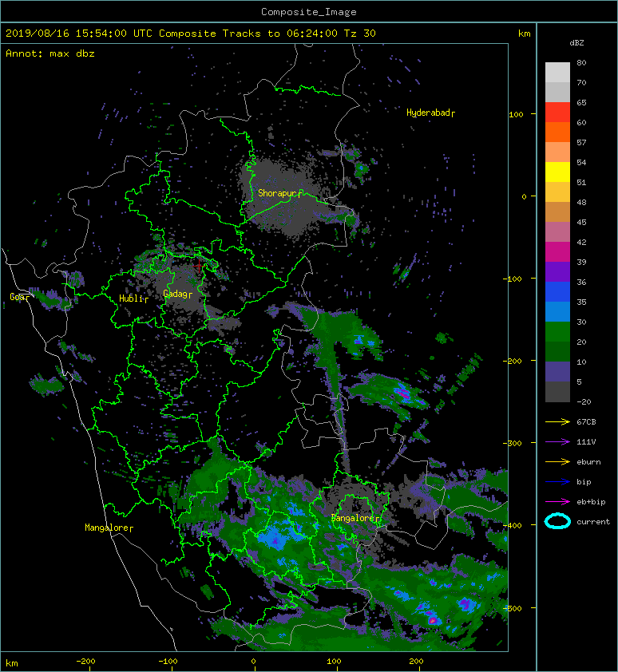Click the 42 value on dBZ scale
618x672 pixels.
click(x=581, y=242)
